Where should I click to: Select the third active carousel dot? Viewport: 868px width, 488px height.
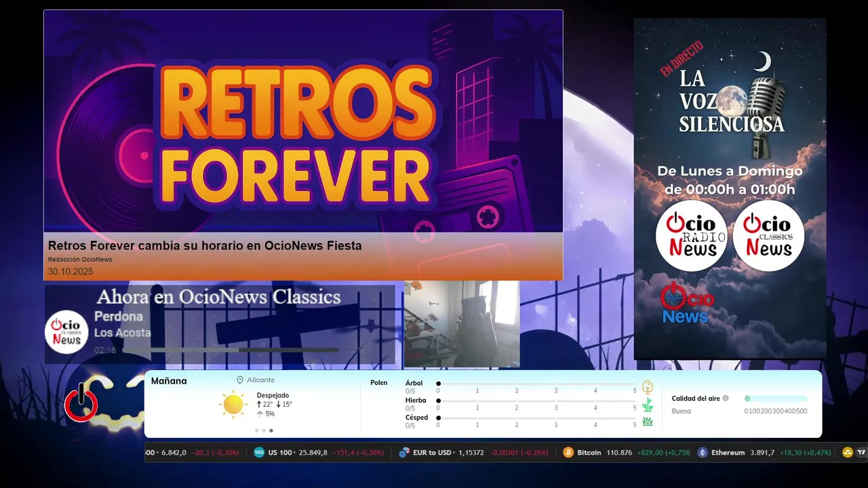click(x=271, y=430)
